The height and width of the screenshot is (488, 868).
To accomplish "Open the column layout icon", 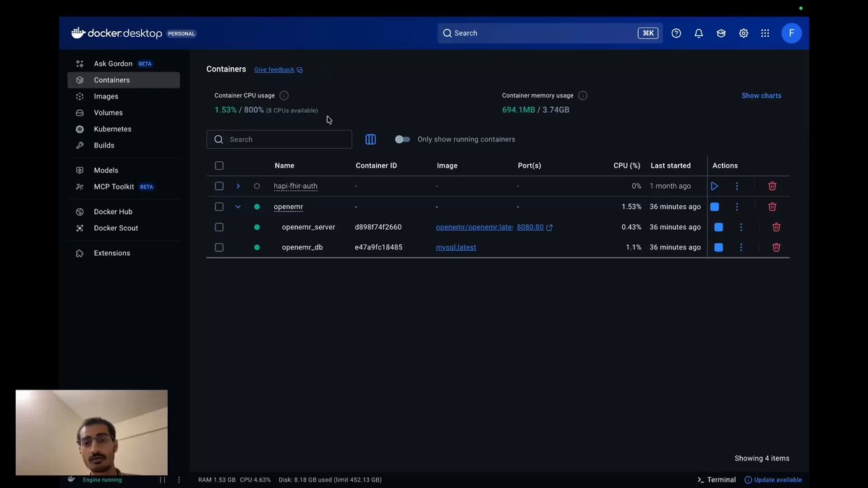I will pos(370,140).
